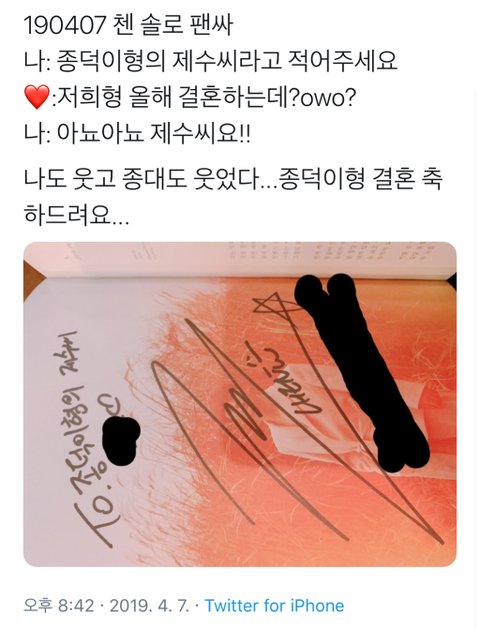Tap the brown triangle corner of the photo
480x629 pixels.
tap(33, 280)
